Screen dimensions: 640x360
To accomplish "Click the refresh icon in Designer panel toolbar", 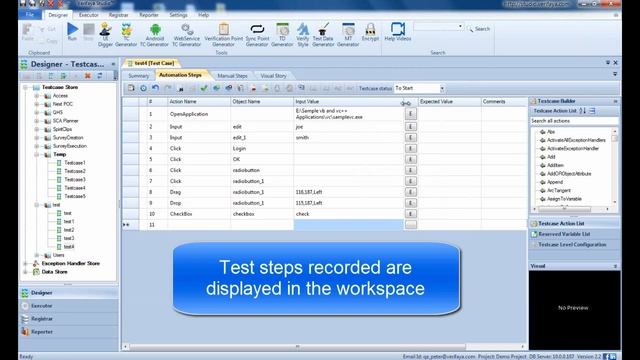I will coord(100,76).
